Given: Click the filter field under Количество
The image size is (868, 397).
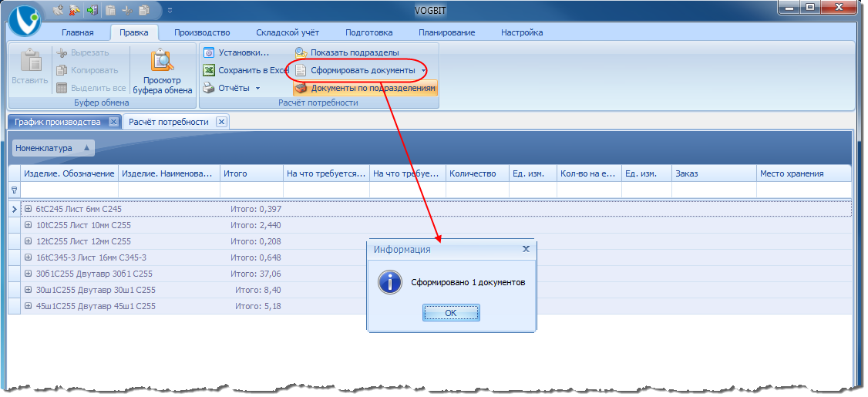Looking at the screenshot, I should (x=477, y=190).
